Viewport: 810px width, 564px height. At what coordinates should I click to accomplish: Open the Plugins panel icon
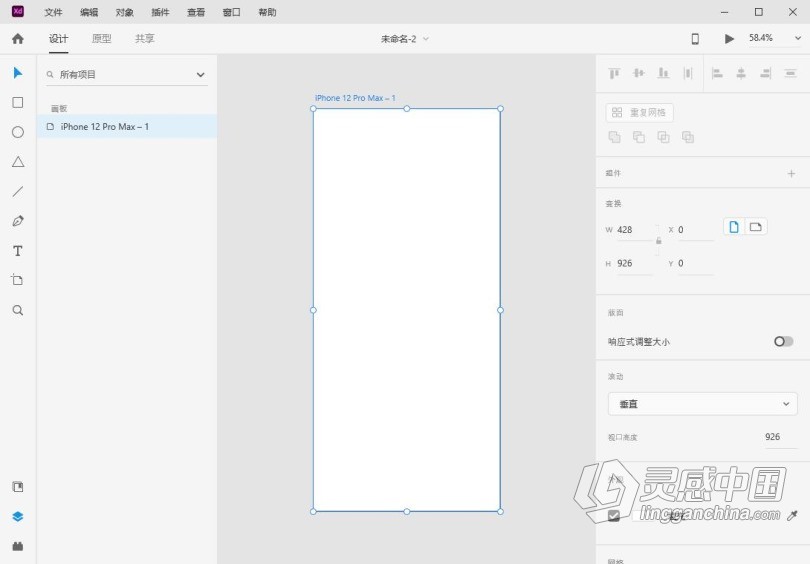[x=18, y=546]
